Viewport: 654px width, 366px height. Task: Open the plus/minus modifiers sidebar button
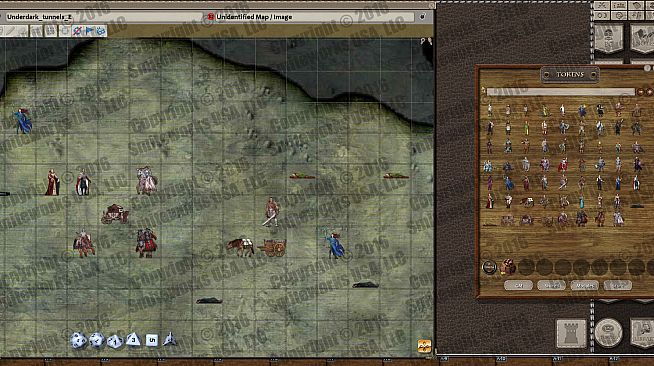click(636, 15)
